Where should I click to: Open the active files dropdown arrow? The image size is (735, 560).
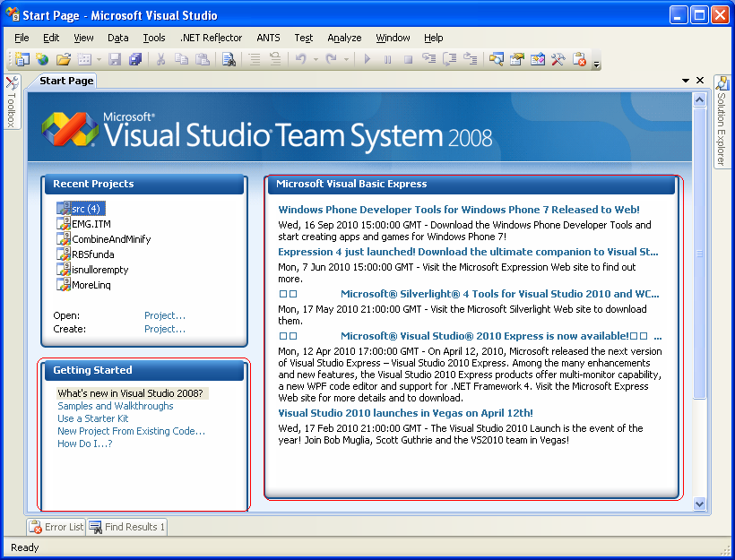[x=686, y=81]
